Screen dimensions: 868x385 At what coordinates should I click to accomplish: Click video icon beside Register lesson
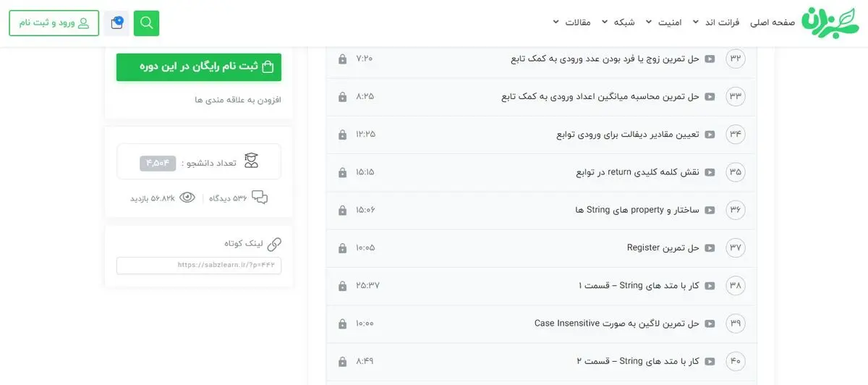coord(710,247)
